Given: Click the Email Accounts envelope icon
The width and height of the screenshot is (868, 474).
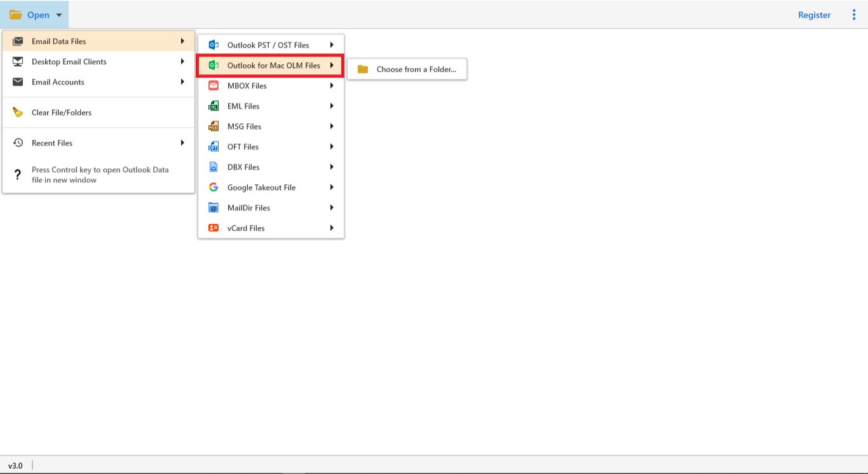Looking at the screenshot, I should 18,82.
